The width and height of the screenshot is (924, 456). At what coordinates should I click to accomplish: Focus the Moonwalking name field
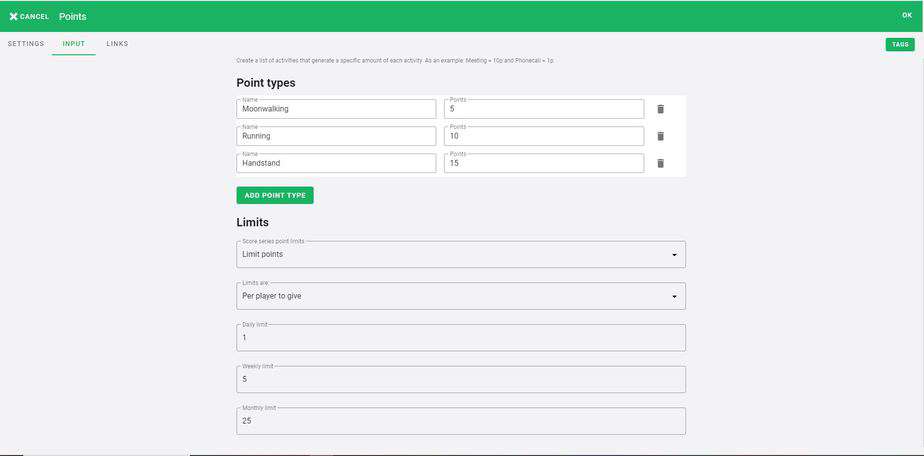(336, 109)
